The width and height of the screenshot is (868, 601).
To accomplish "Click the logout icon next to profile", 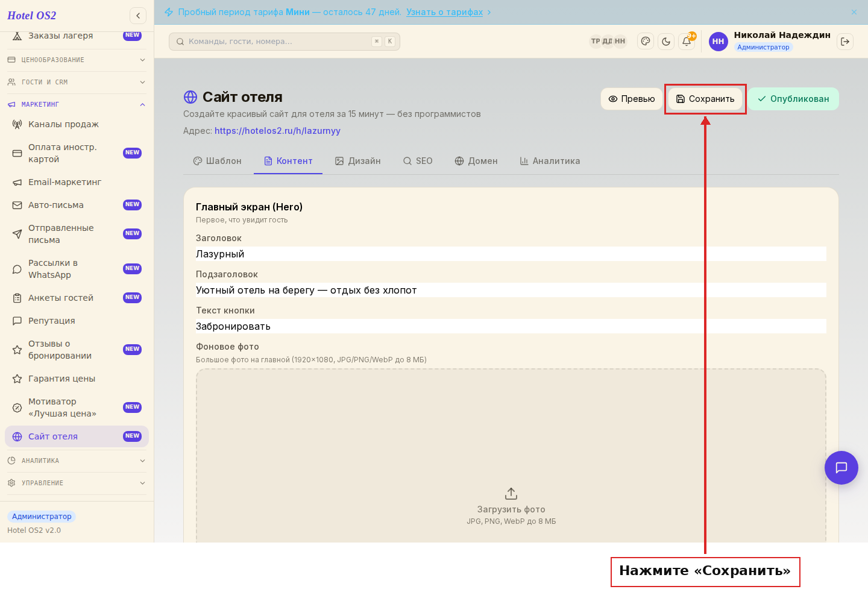I will (845, 42).
